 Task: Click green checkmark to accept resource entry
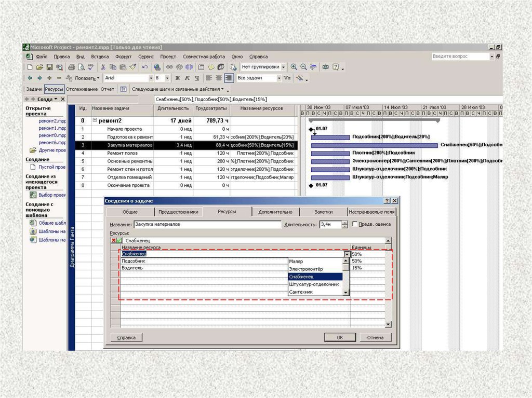tap(119, 241)
